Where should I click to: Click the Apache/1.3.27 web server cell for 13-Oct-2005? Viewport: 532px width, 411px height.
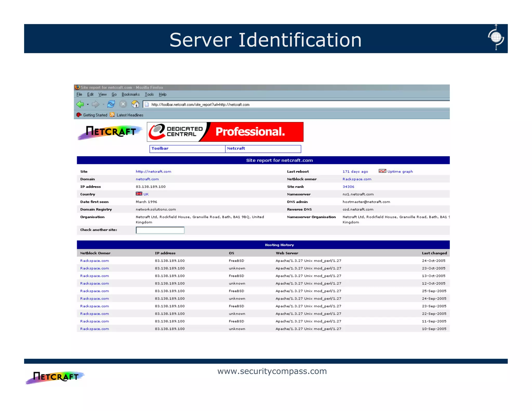click(308, 276)
